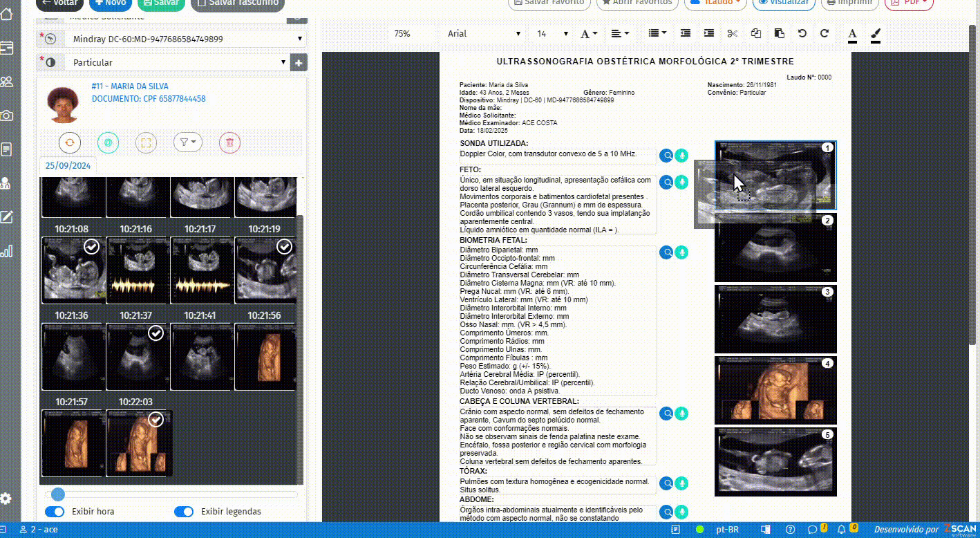Click search icon beside TÓRAX section

click(667, 484)
